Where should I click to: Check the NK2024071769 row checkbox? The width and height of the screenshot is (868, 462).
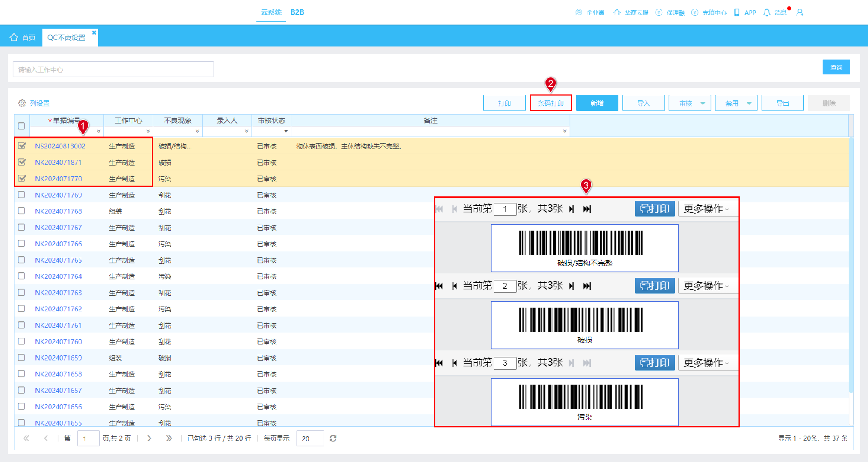coord(21,195)
